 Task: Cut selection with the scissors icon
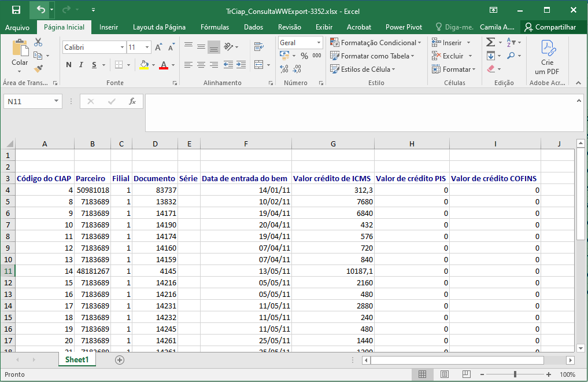pyautogui.click(x=38, y=42)
